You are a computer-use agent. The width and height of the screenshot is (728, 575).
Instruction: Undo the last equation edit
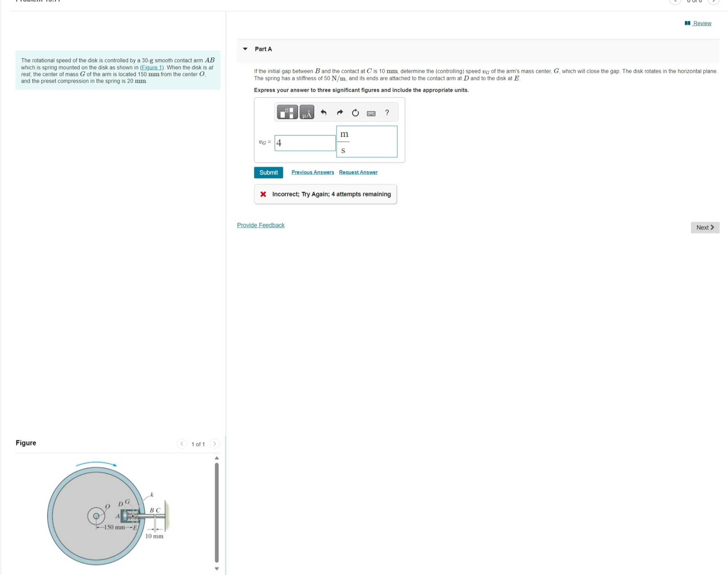[x=323, y=112]
